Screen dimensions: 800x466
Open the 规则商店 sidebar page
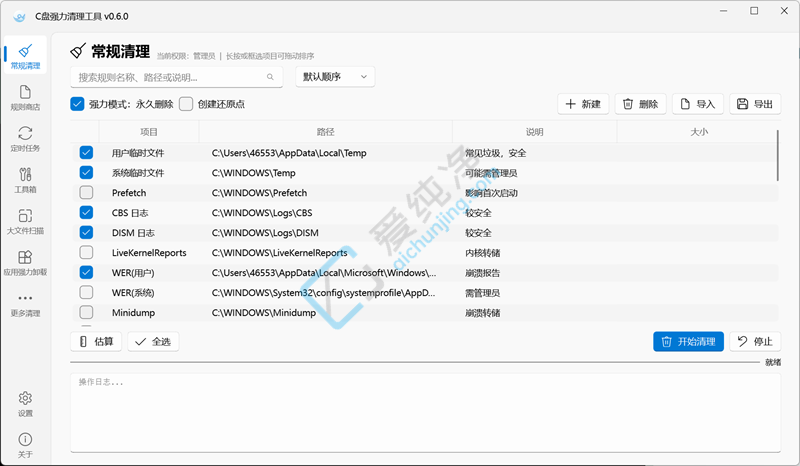coord(25,97)
